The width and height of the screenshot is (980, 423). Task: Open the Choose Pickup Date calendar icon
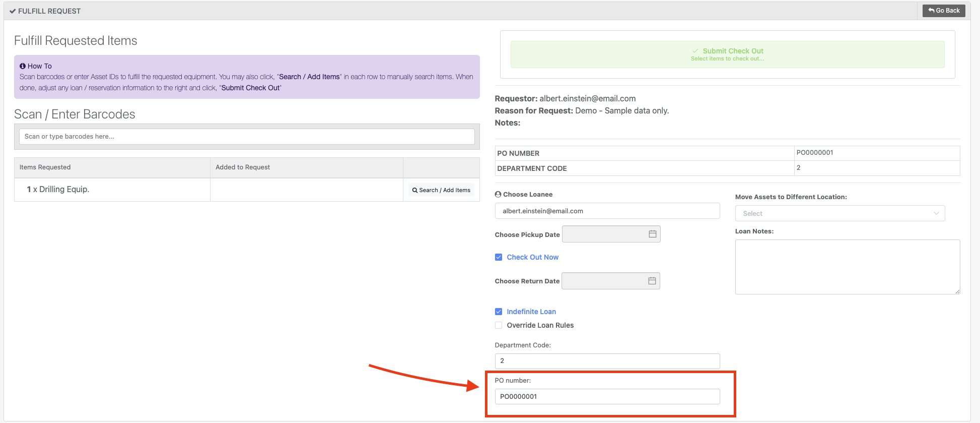[652, 234]
